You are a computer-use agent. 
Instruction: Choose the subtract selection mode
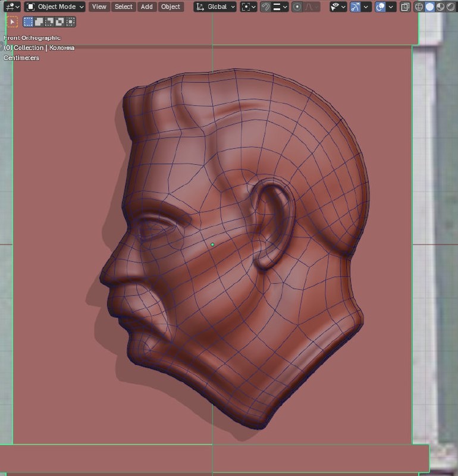point(49,22)
